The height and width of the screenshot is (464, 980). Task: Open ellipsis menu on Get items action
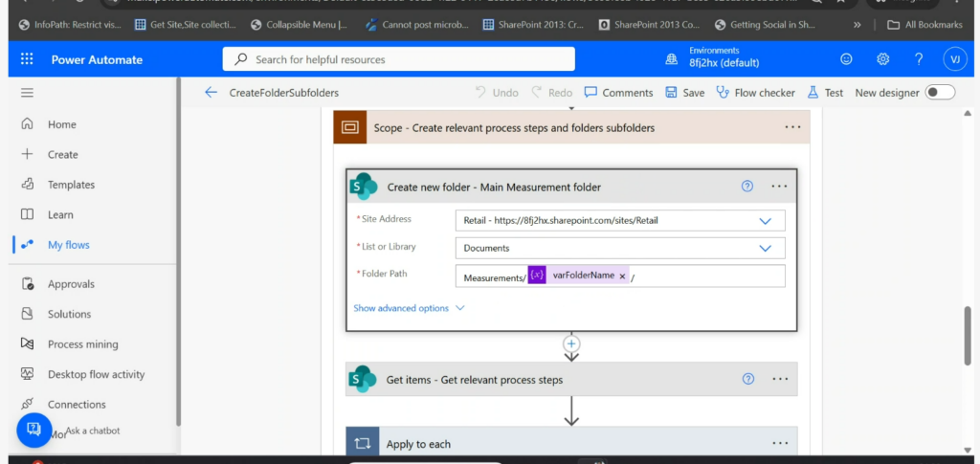click(780, 379)
